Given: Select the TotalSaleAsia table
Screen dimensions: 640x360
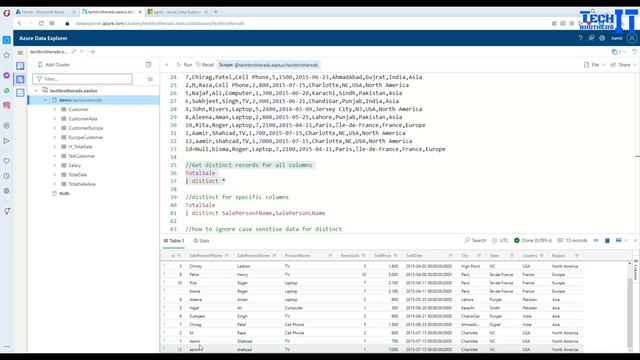Looking at the screenshot, I should 82,184.
